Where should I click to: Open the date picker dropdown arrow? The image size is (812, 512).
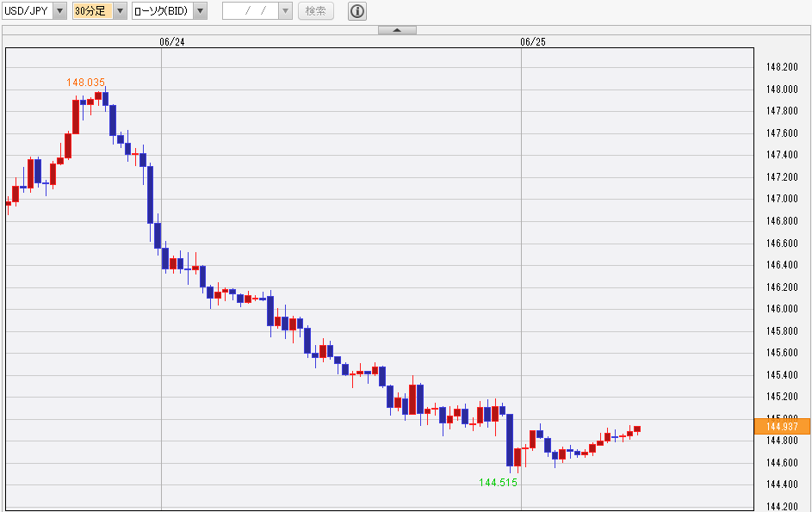point(285,11)
